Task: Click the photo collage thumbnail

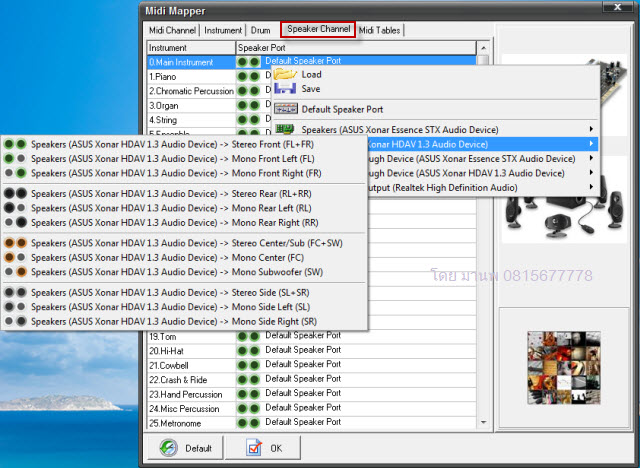Action: pyautogui.click(x=564, y=368)
